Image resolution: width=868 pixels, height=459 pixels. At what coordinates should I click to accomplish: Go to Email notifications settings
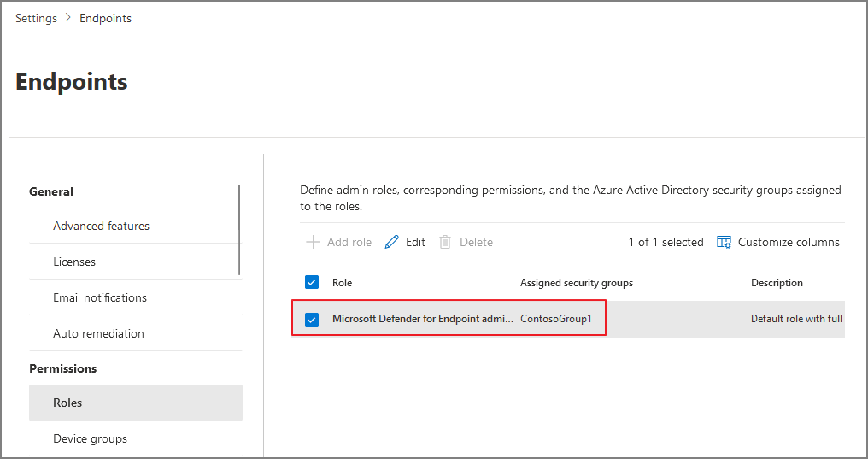(100, 297)
